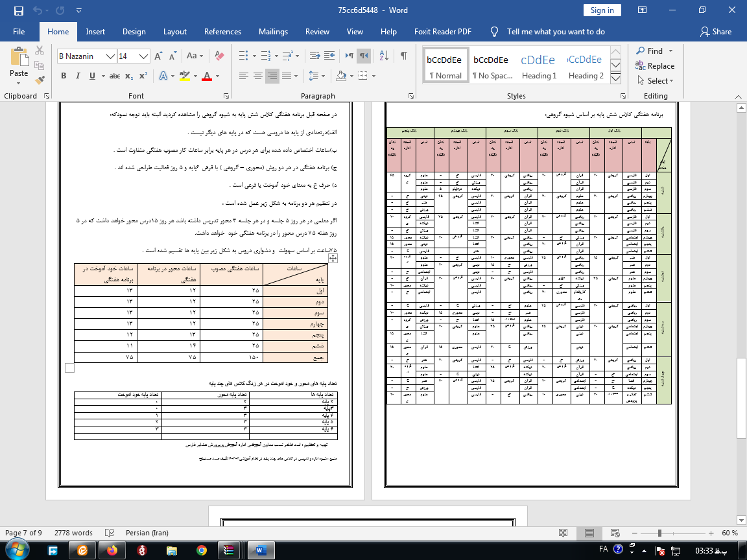Toggle Italic formatting
The image size is (747, 560).
(x=78, y=76)
